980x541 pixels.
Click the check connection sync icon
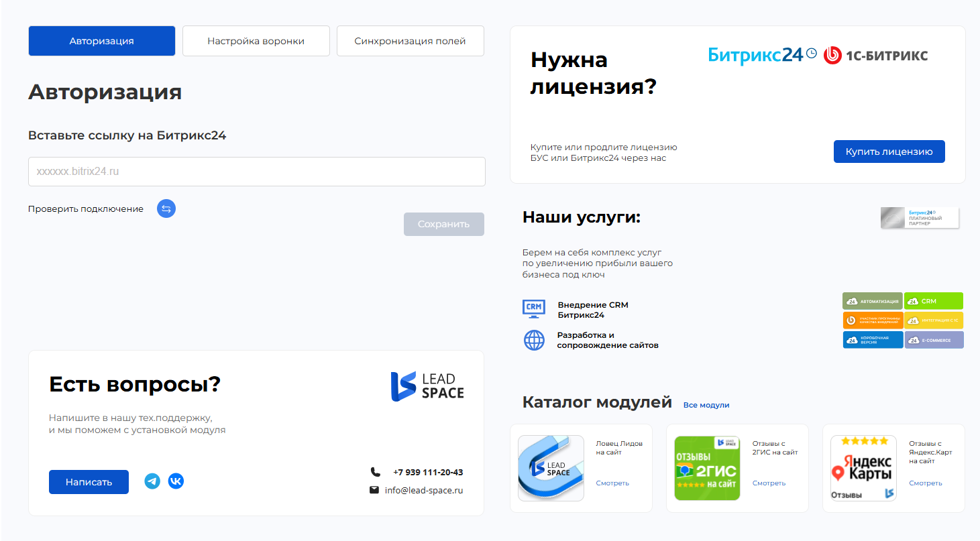166,208
